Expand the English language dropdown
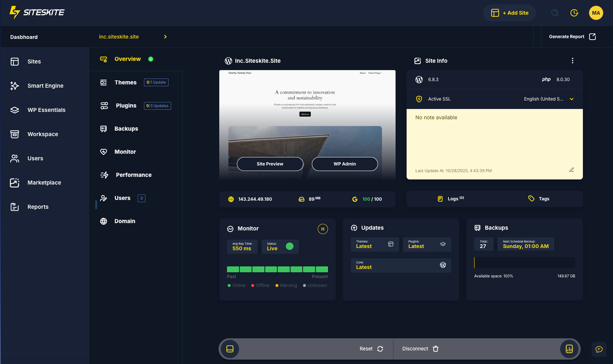 572,99
